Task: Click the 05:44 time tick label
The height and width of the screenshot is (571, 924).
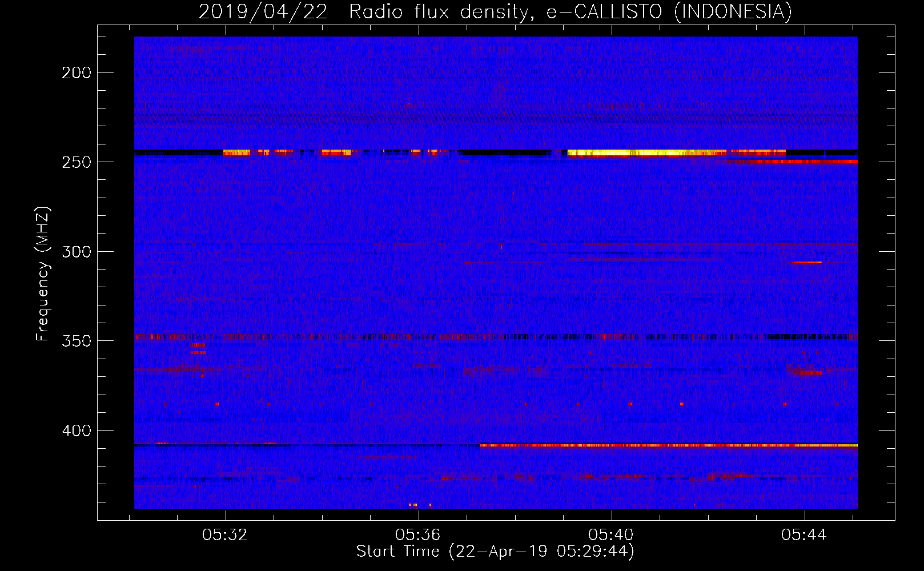Action: 804,535
